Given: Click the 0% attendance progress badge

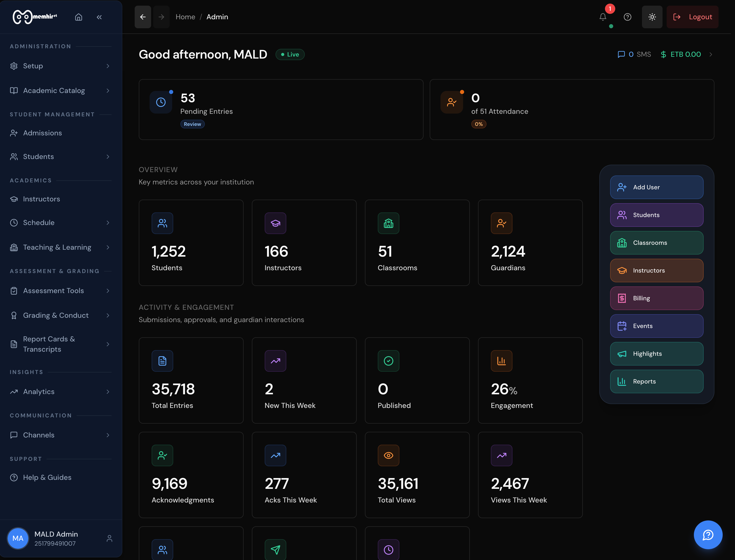Looking at the screenshot, I should 479,124.
